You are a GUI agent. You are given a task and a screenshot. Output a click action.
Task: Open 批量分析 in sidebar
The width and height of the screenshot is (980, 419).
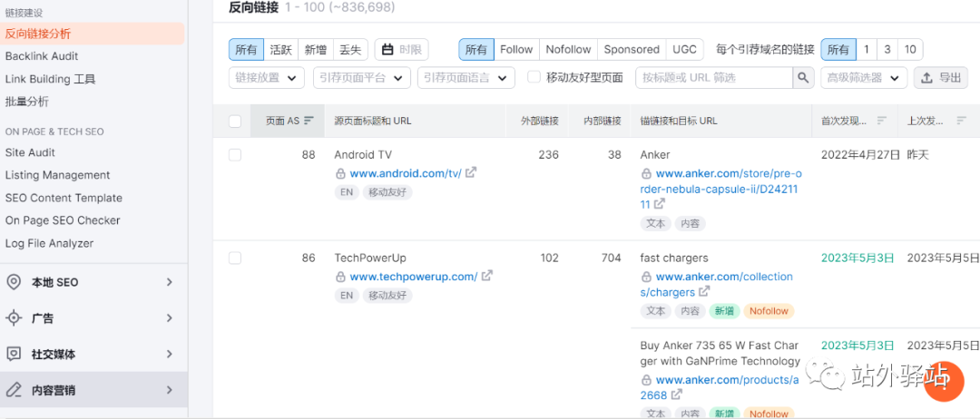(x=27, y=102)
